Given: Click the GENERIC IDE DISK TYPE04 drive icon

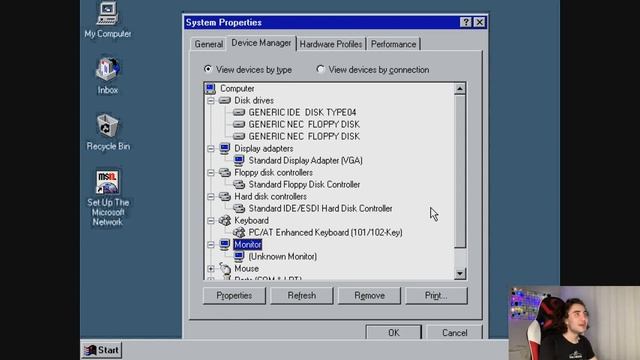Looking at the screenshot, I should pyautogui.click(x=239, y=112).
